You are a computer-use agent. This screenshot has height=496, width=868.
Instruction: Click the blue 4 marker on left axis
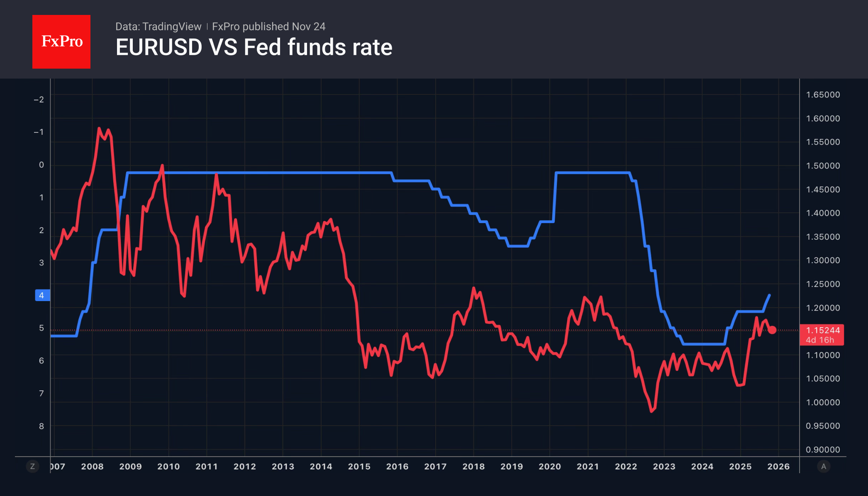tap(42, 295)
